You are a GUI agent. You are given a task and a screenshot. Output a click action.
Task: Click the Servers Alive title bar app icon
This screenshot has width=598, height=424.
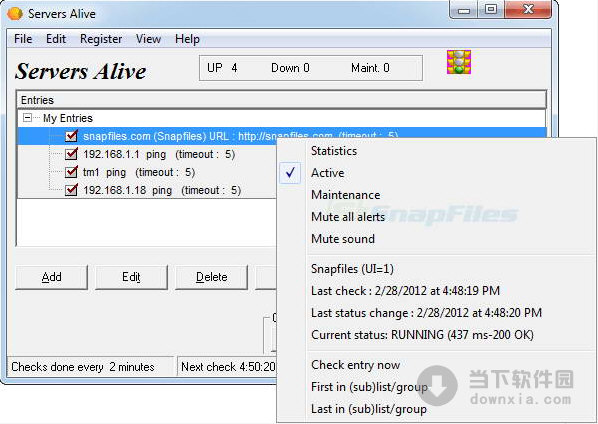(15, 14)
